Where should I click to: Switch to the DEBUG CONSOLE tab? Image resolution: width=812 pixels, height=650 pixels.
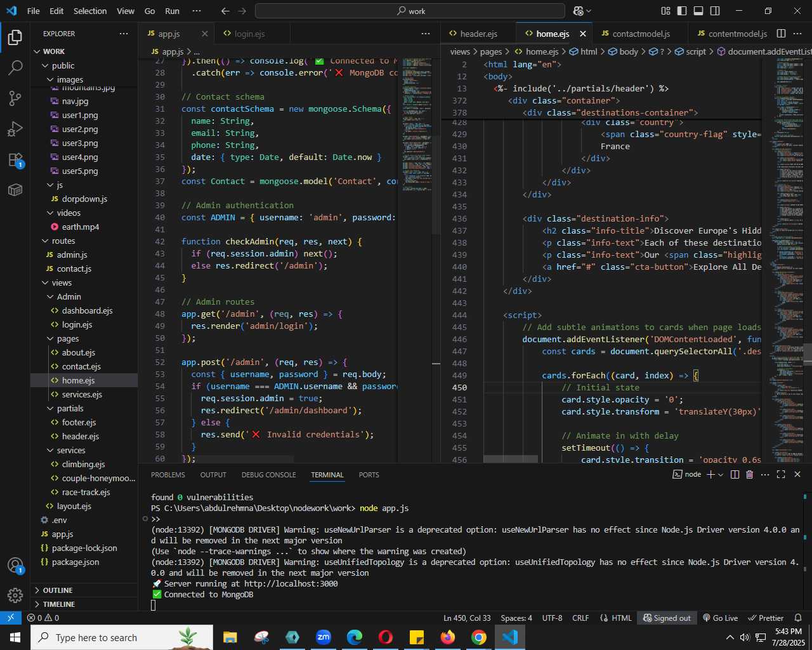pos(268,475)
